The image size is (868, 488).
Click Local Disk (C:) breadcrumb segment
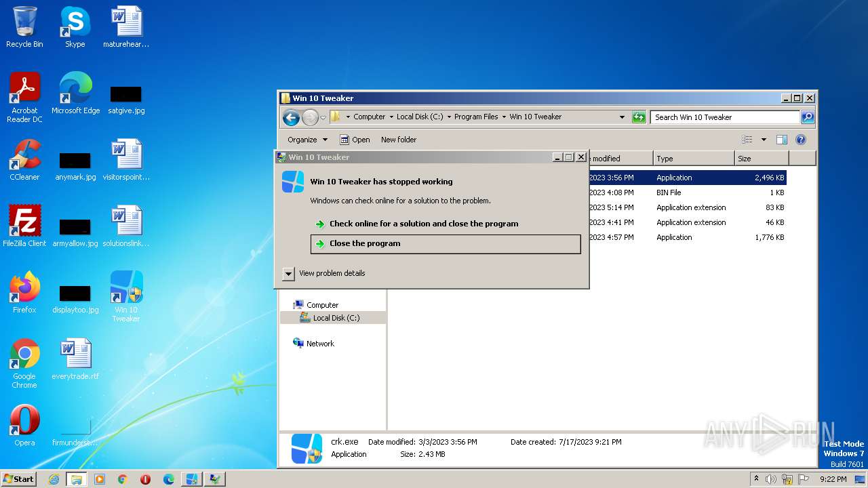tap(420, 117)
